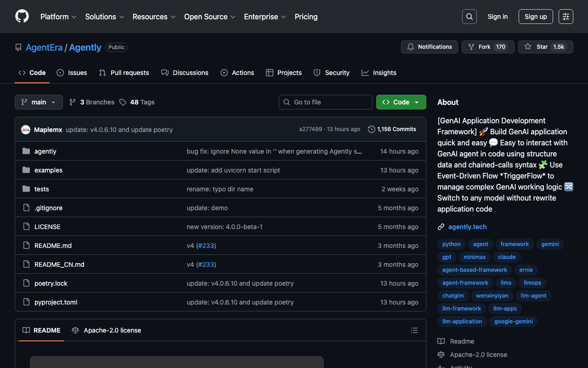Expand the green Code dropdown
Screen dimensions: 588x368
401,102
